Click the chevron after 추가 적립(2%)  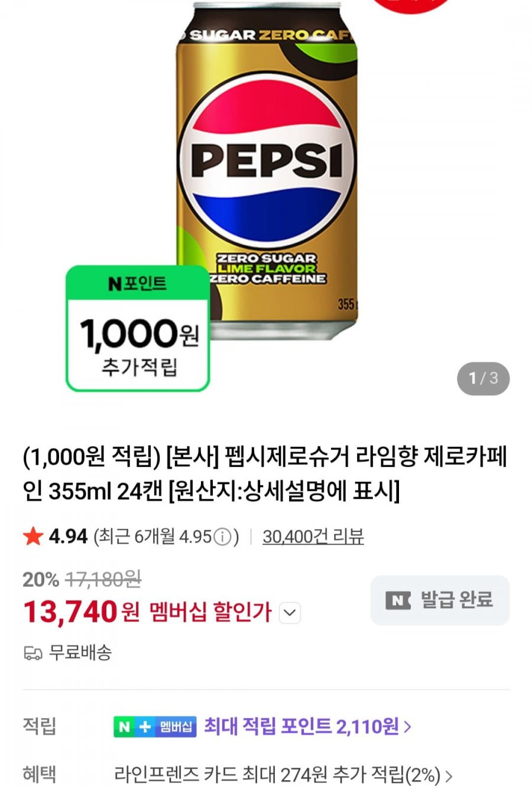[449, 775]
